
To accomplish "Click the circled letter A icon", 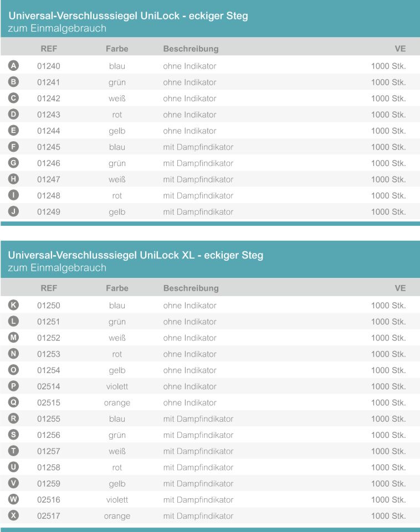I will 13,65.
